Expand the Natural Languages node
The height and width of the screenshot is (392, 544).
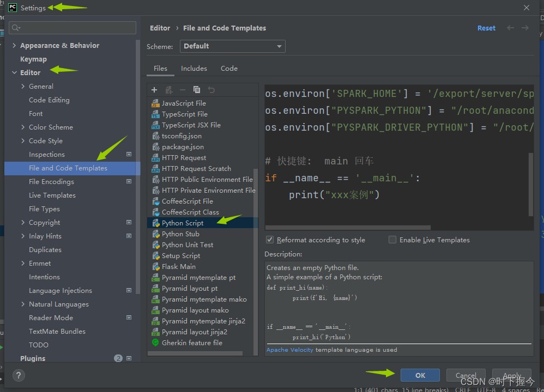tap(23, 304)
